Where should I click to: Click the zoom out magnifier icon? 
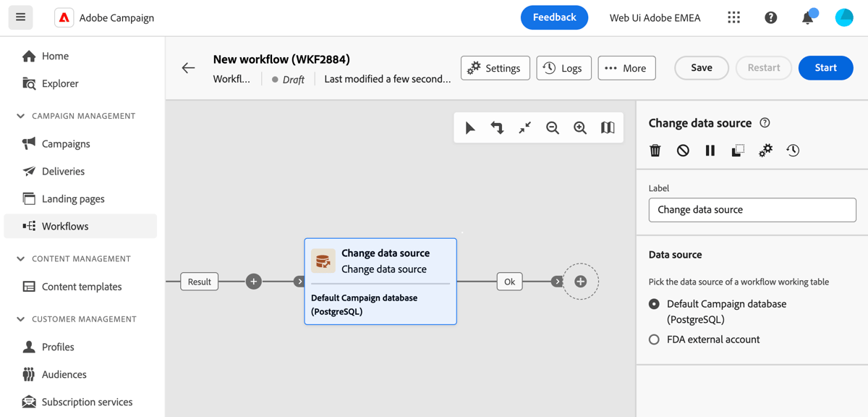[553, 127]
